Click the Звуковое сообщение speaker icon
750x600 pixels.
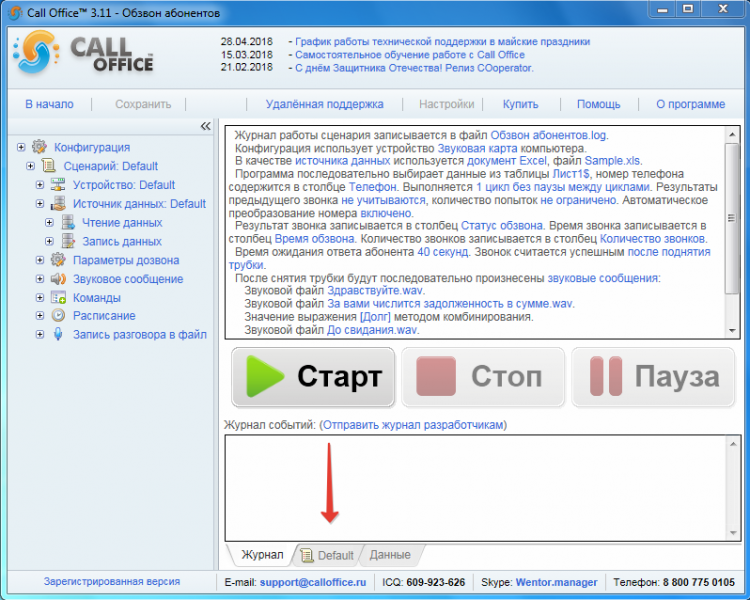(58, 278)
